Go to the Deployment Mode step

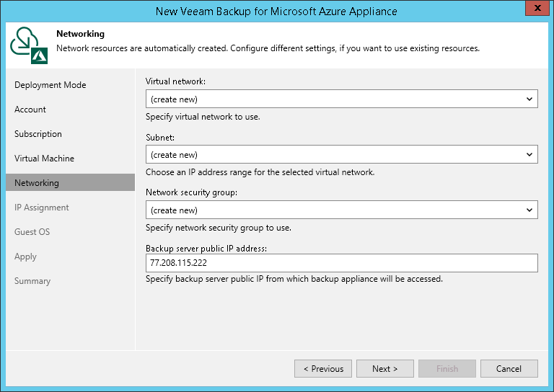tap(50, 85)
